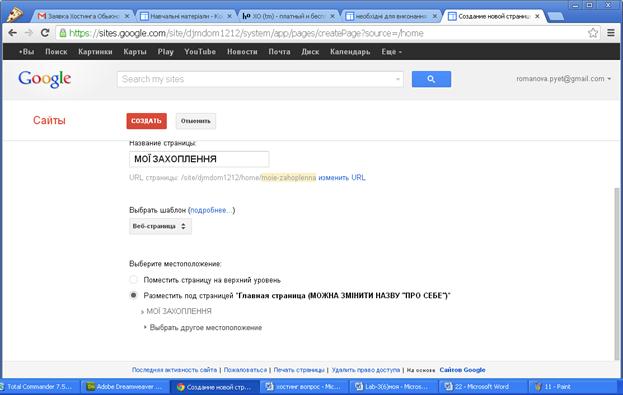Open Картинки in the Google bar
The width and height of the screenshot is (623, 395).
95,52
